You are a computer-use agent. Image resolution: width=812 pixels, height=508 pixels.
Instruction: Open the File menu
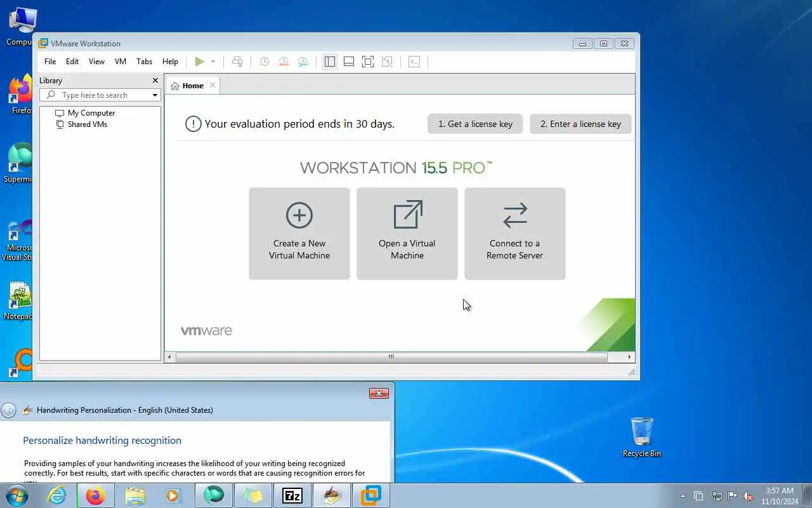click(50, 62)
